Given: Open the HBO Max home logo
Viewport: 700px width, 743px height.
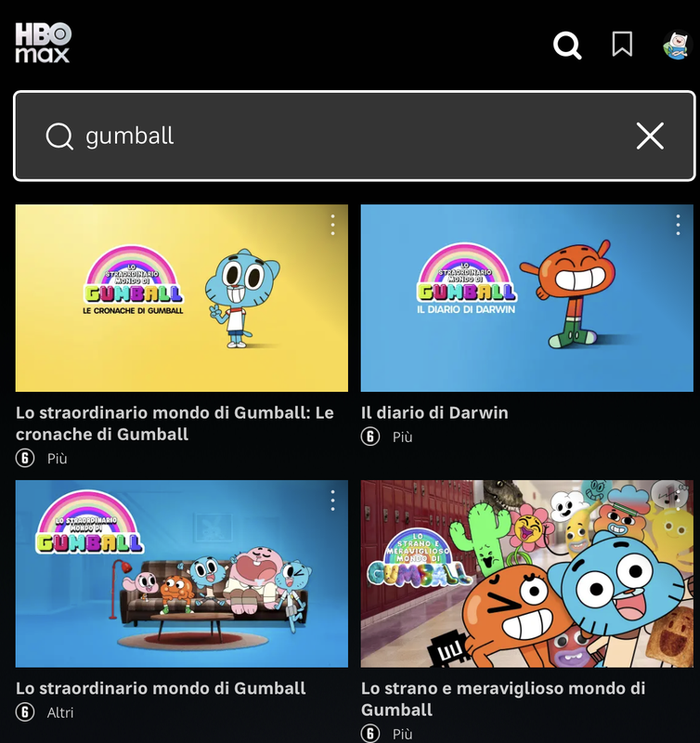Looking at the screenshot, I should (x=43, y=43).
